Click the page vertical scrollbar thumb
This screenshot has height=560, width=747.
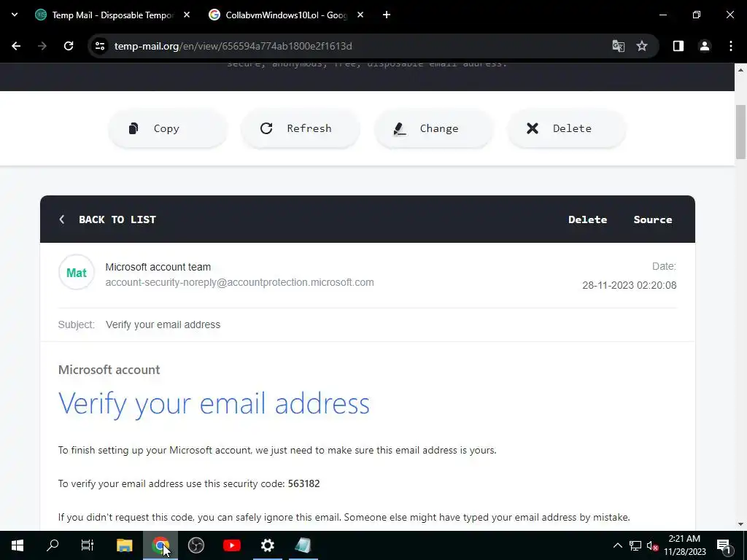click(740, 132)
